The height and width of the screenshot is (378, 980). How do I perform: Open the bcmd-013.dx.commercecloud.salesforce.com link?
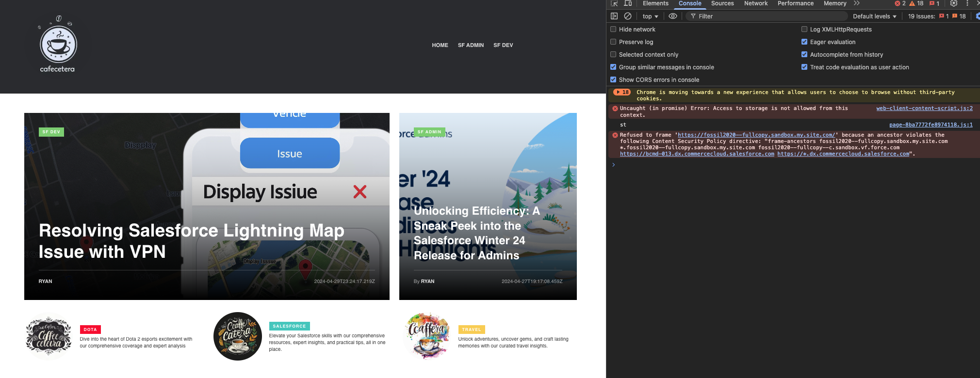[x=697, y=154]
